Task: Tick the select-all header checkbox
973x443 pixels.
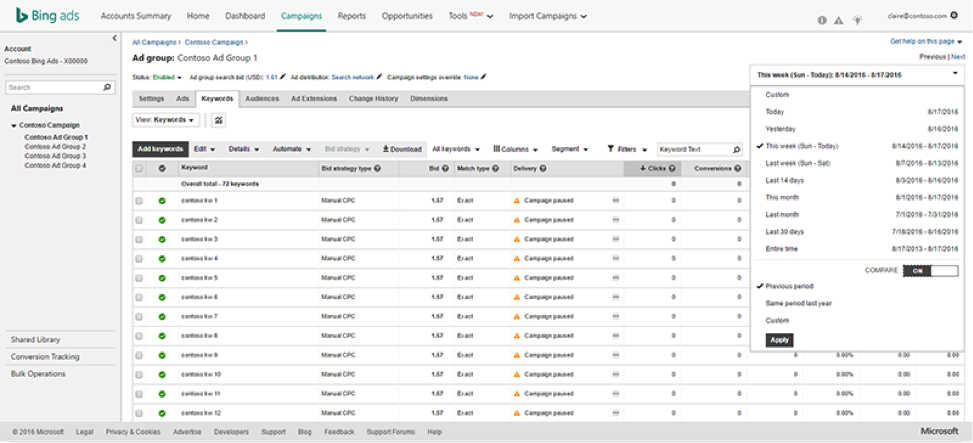Action: click(139, 168)
